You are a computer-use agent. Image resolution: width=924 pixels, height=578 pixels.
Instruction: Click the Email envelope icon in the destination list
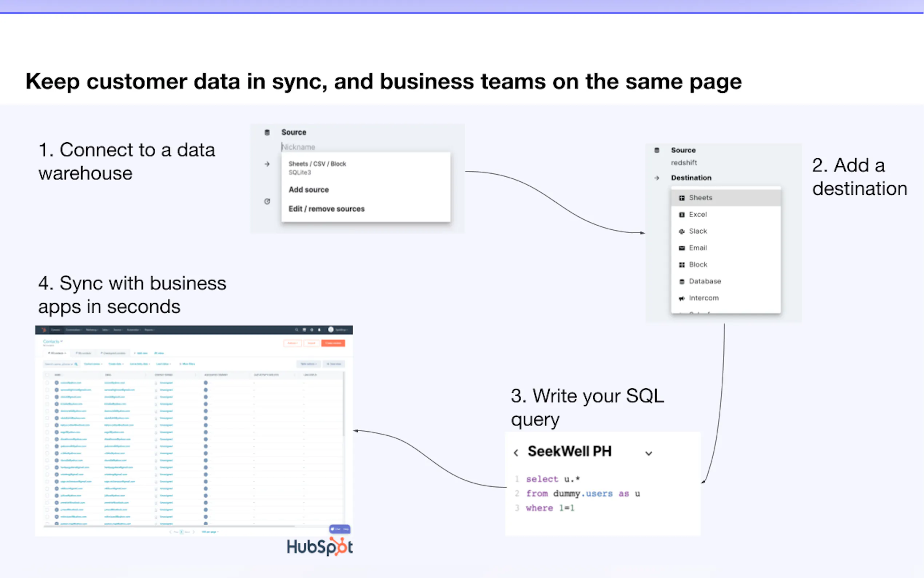(682, 248)
